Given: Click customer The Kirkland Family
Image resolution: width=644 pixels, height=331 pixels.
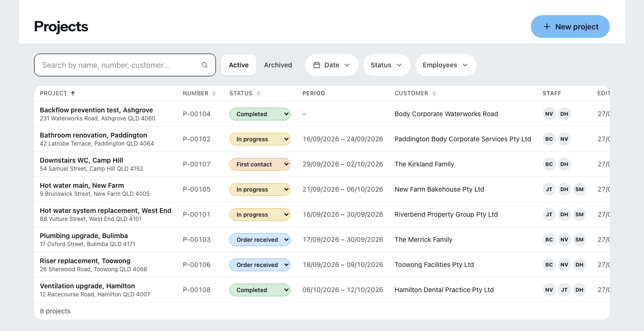Looking at the screenshot, I should coord(424,164).
